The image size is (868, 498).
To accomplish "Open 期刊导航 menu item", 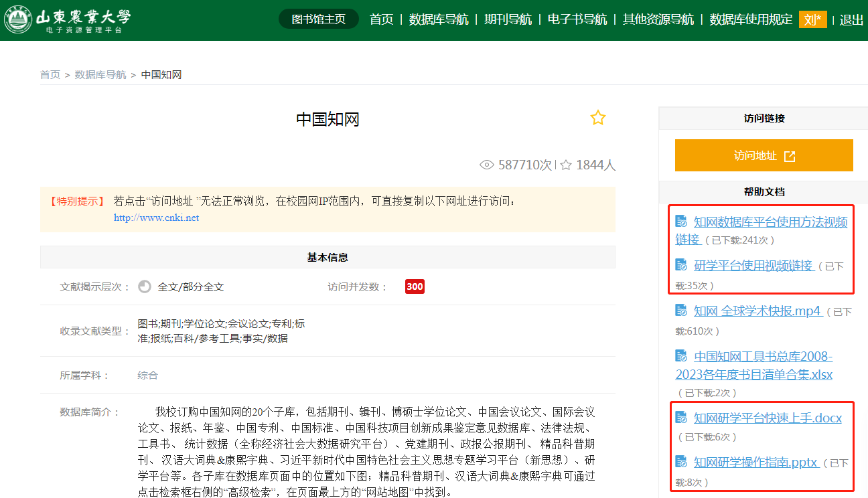I will [508, 19].
